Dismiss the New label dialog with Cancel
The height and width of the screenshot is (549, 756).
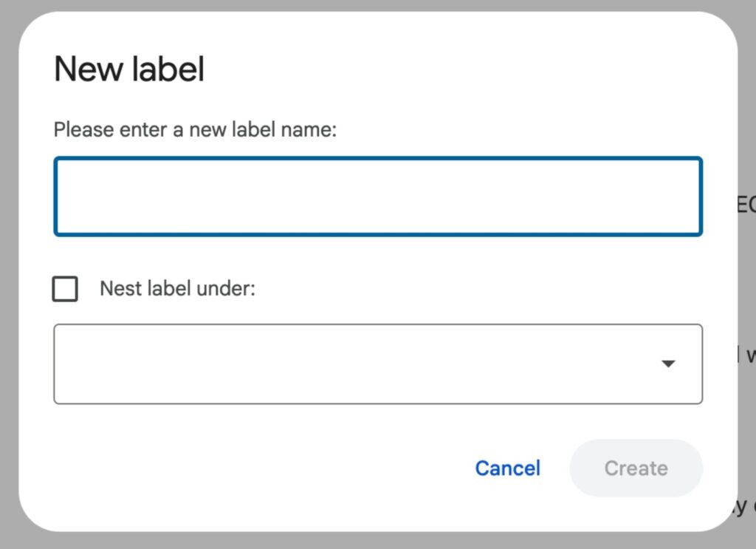click(507, 468)
